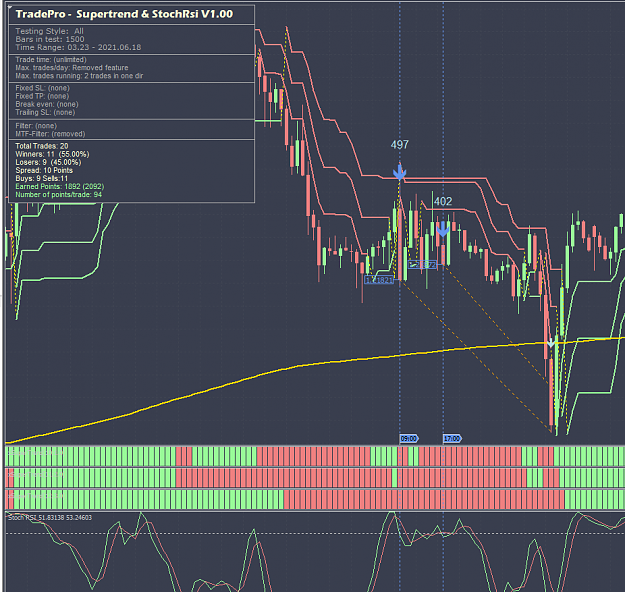This screenshot has width=625, height=592.
Task: Select the 1.21872 price label box
Action: pyautogui.click(x=423, y=264)
